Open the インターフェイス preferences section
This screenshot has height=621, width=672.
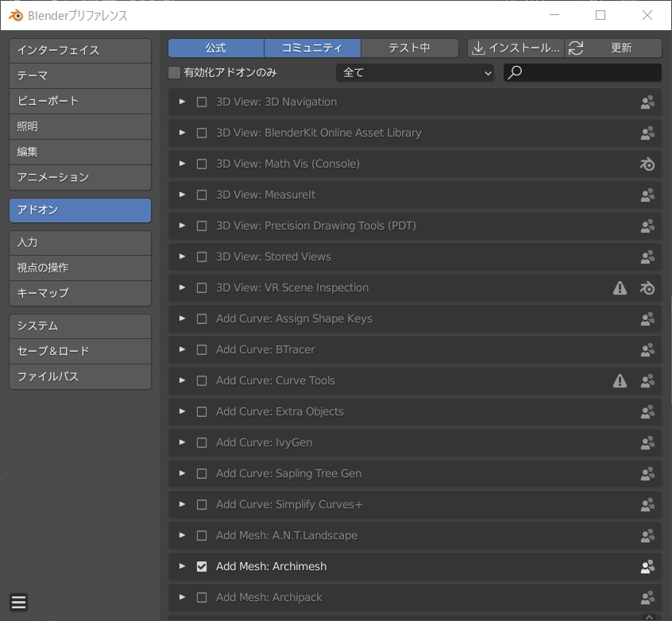80,51
